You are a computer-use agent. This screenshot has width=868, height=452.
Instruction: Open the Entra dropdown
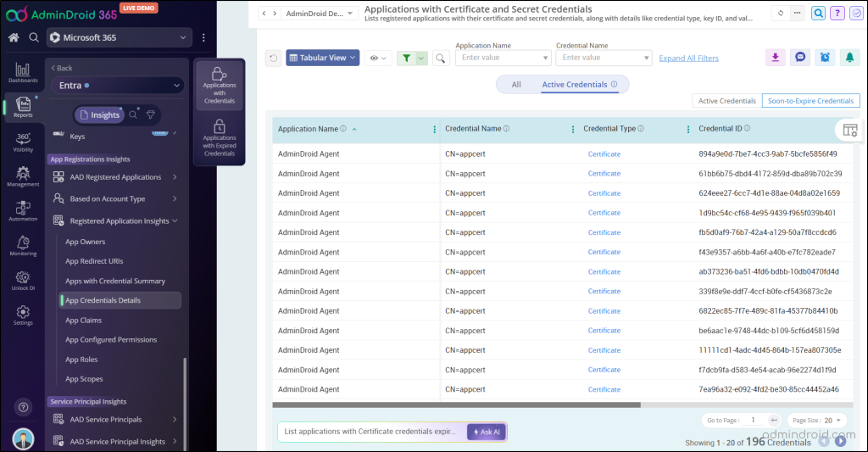[118, 86]
